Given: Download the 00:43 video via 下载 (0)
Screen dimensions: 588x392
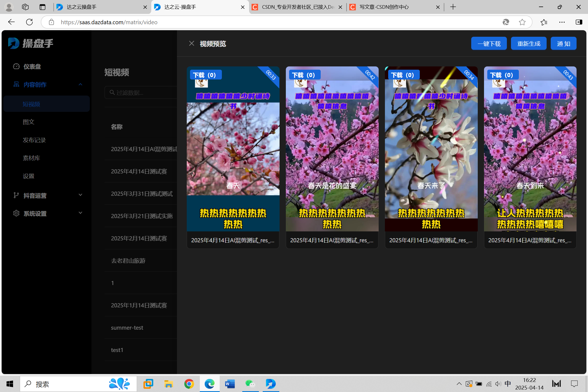Looking at the screenshot, I should [x=503, y=75].
